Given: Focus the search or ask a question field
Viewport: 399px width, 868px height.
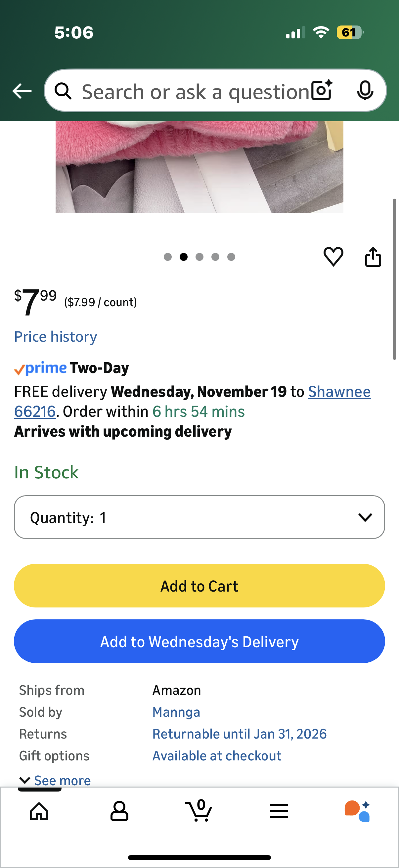Looking at the screenshot, I should click(x=195, y=92).
